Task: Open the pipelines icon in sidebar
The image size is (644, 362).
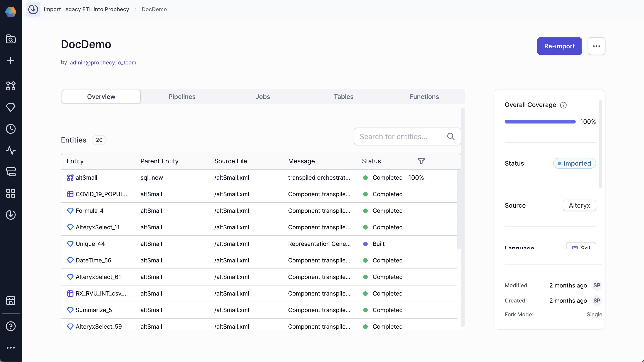Action: pos(11,86)
